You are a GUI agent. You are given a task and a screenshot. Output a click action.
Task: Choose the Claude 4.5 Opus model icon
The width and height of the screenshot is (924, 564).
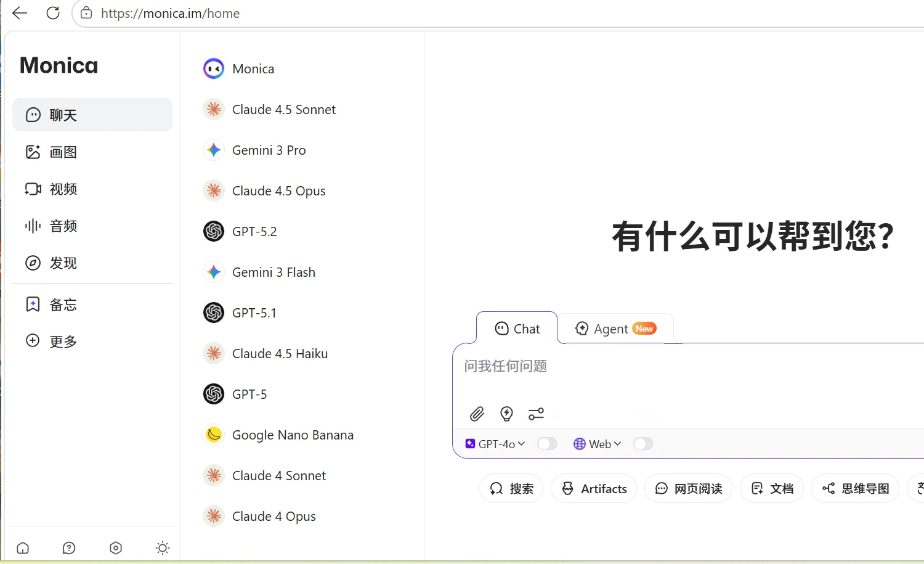coord(214,190)
